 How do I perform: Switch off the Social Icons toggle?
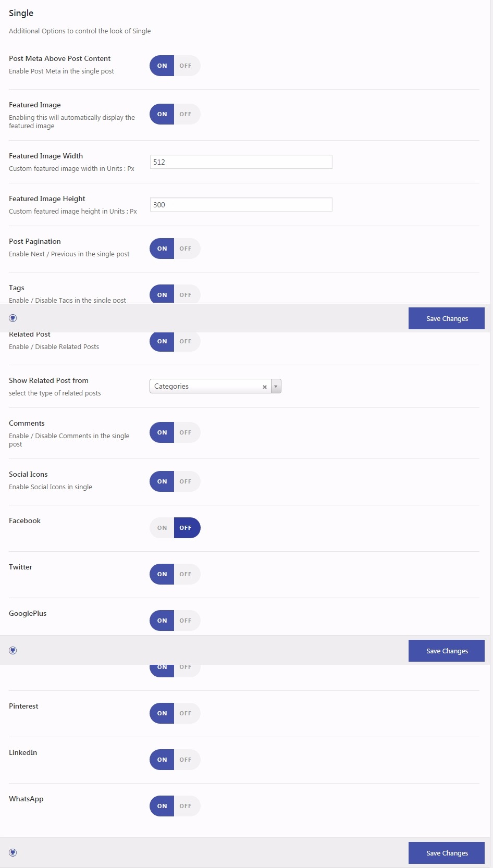186,481
